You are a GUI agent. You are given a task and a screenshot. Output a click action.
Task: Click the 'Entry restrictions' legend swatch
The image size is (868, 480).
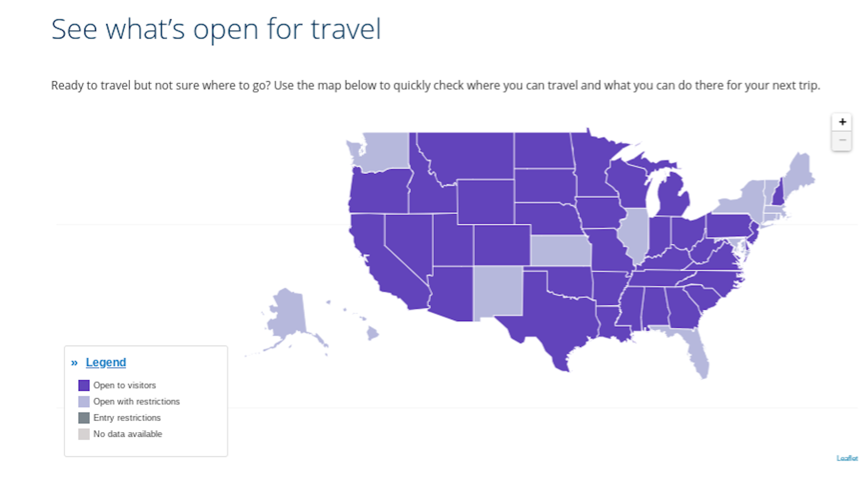pyautogui.click(x=84, y=418)
